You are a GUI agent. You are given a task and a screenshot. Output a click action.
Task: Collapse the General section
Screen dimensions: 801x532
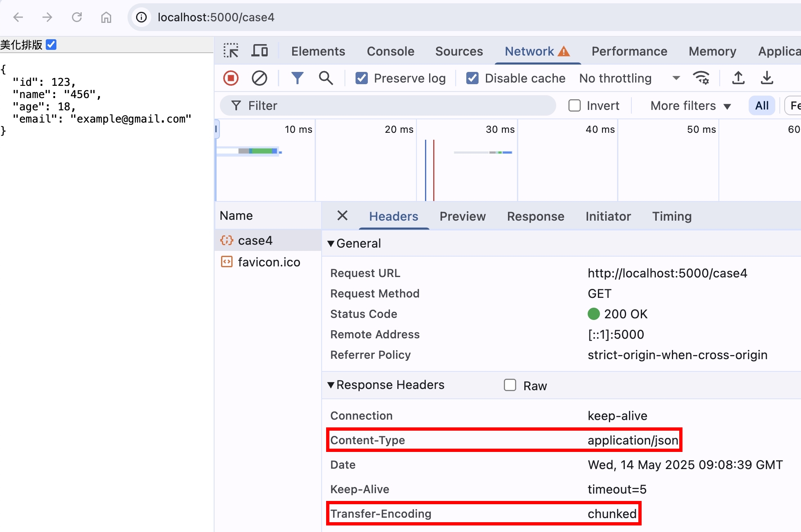(331, 244)
